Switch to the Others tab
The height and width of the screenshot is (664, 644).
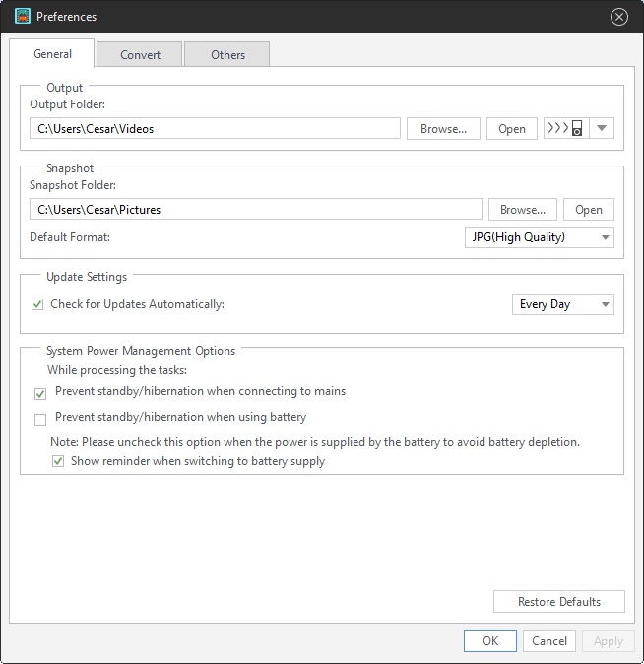[227, 54]
